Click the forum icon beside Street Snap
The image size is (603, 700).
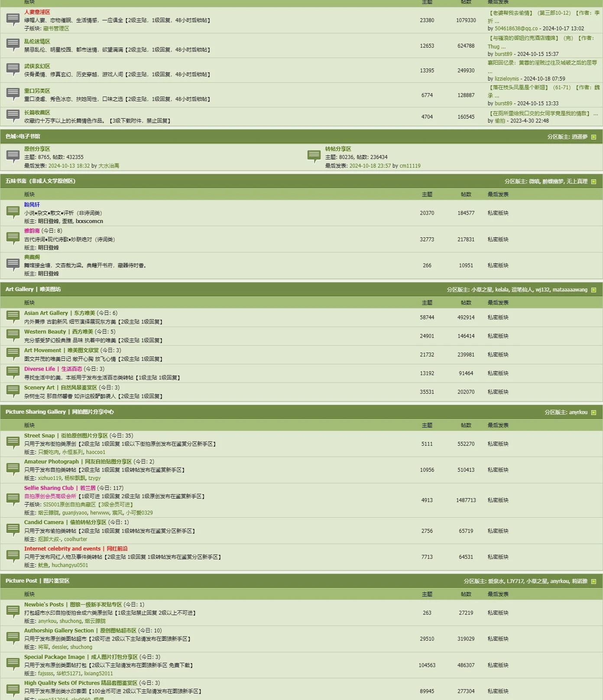click(13, 444)
